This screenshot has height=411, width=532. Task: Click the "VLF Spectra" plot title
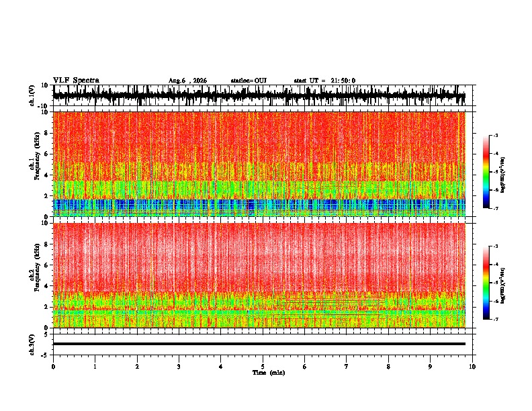[76, 81]
